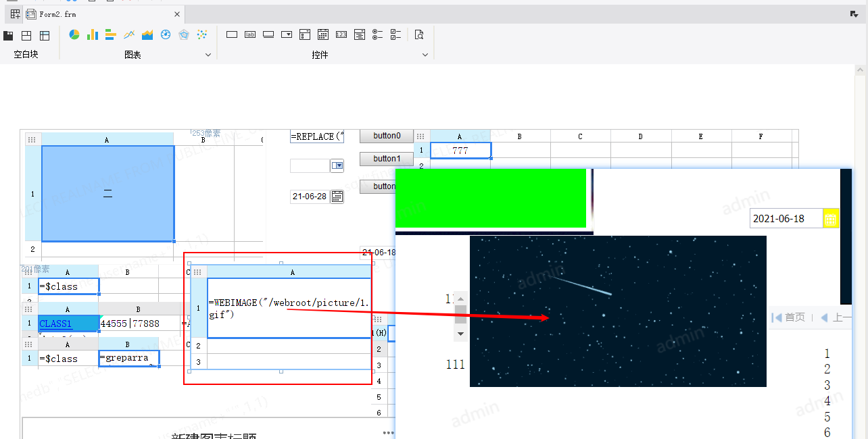Insert a scatter chart

click(202, 34)
